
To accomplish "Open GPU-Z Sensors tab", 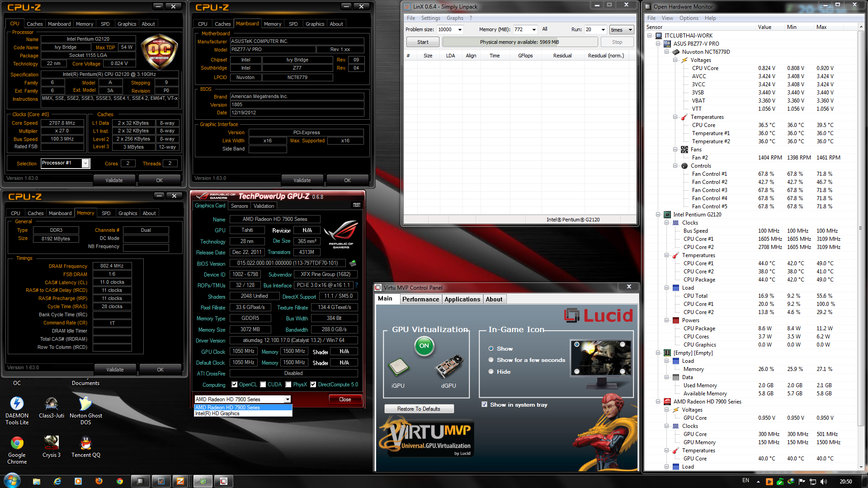I will point(239,206).
